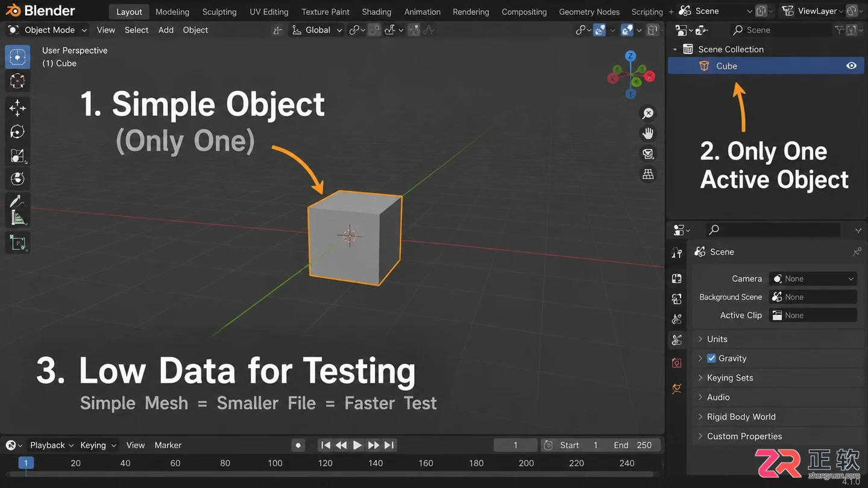The height and width of the screenshot is (488, 868).
Task: Expand the Keying Sets panel
Action: tap(777, 378)
